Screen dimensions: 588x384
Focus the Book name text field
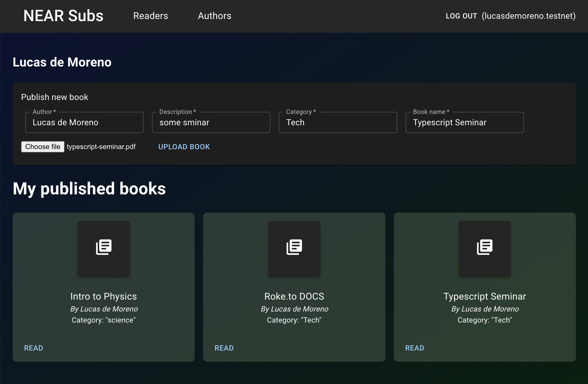point(464,122)
